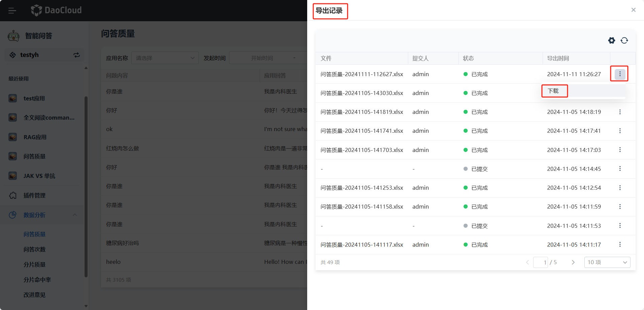Refresh the export records list
The height and width of the screenshot is (310, 644).
coord(624,40)
